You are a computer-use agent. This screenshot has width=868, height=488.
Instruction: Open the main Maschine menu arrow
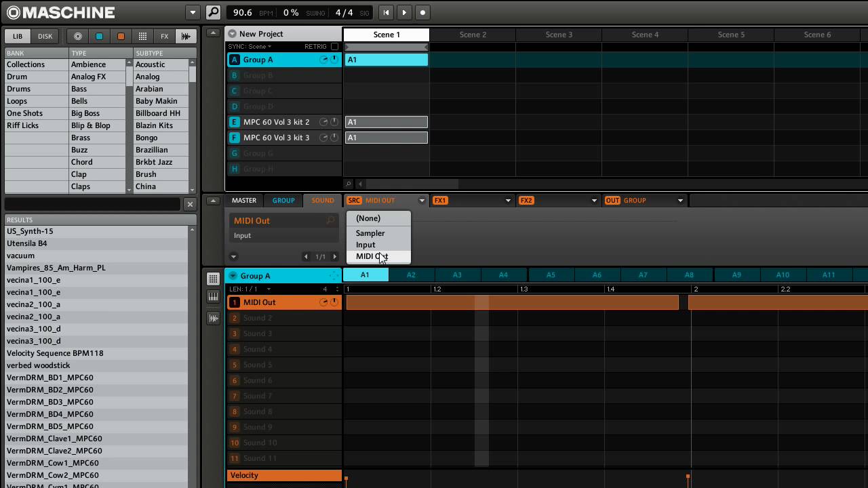pos(193,12)
